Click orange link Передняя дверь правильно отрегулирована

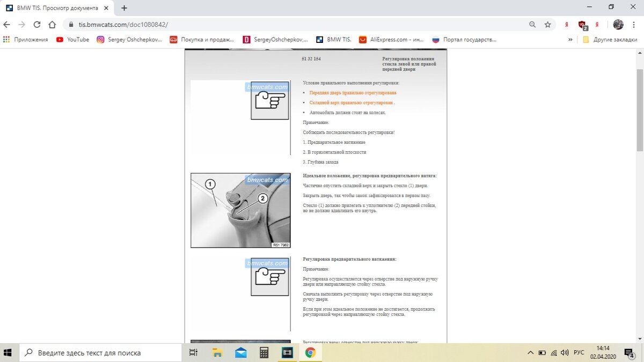pyautogui.click(x=353, y=93)
